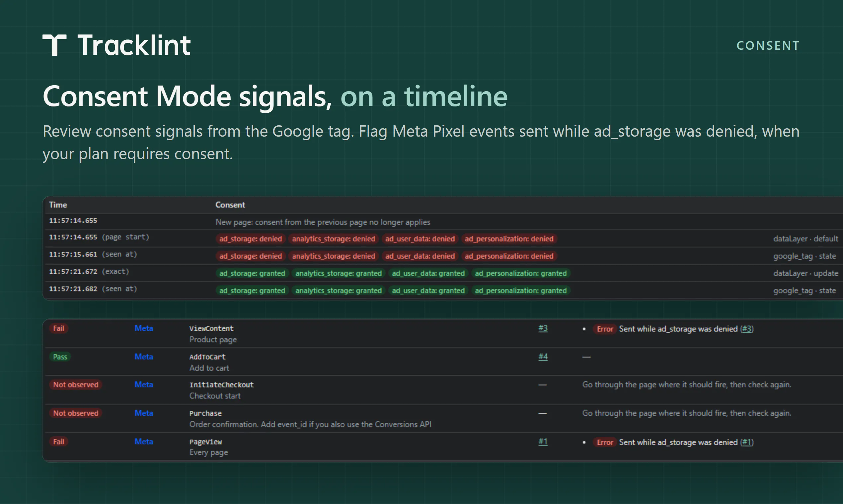Click the Fail badge on ViewContent row
This screenshot has height=504, width=843.
click(58, 328)
